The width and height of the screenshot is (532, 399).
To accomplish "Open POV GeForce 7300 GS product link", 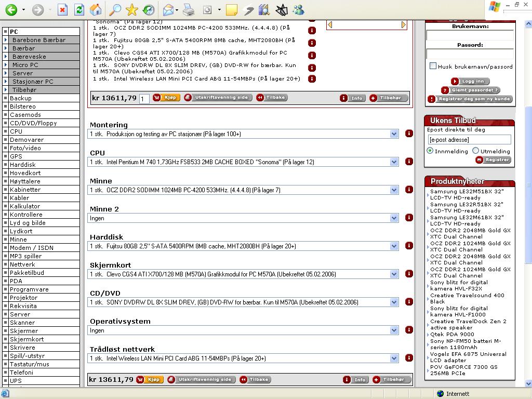I will (464, 370).
